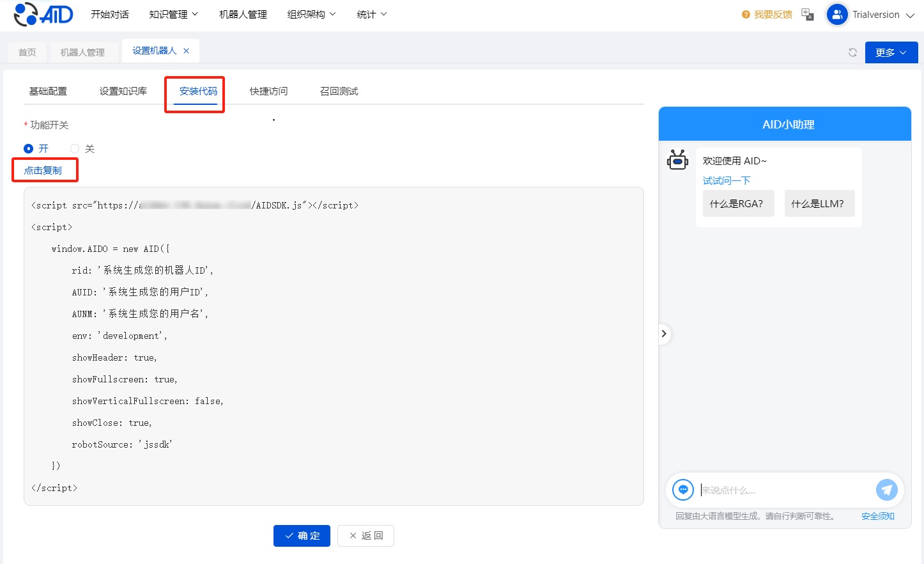This screenshot has height=564, width=924.
Task: Open the 设置知识库 tab
Action: coord(123,91)
